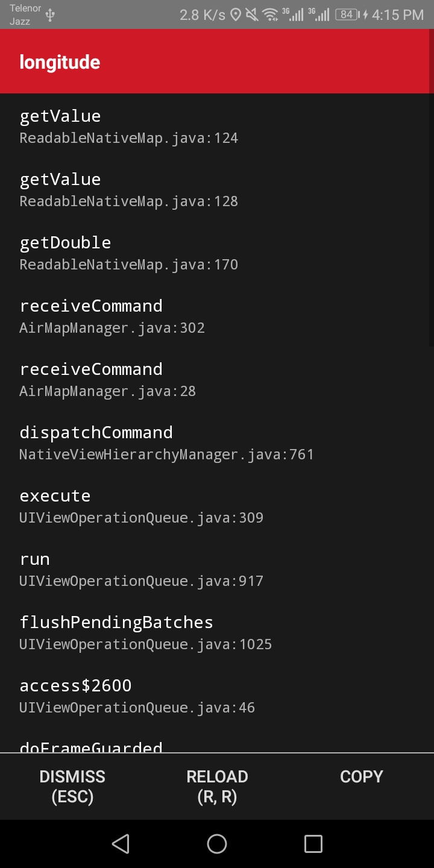Select the execute frame in UIViewOperationQueue.java
The image size is (434, 868).
[x=142, y=505]
